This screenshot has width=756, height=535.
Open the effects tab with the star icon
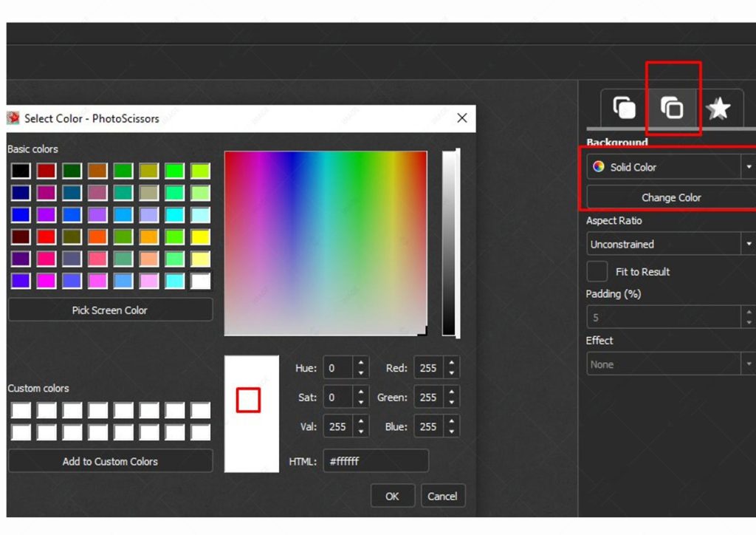[717, 107]
